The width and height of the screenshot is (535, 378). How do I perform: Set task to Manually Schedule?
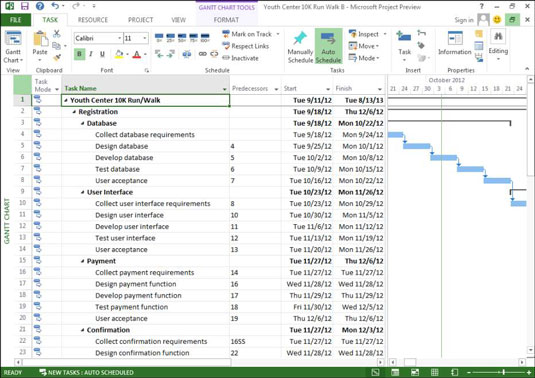(x=300, y=47)
